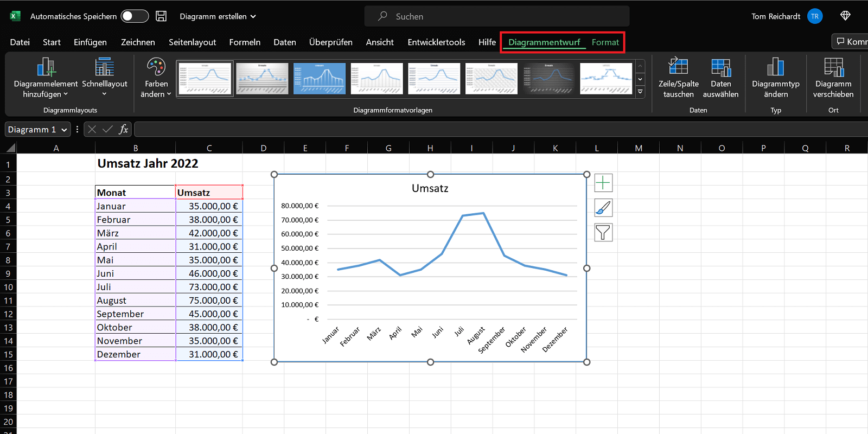Viewport: 868px width, 434px height.
Task: Select the blue background chart style
Action: [x=320, y=78]
